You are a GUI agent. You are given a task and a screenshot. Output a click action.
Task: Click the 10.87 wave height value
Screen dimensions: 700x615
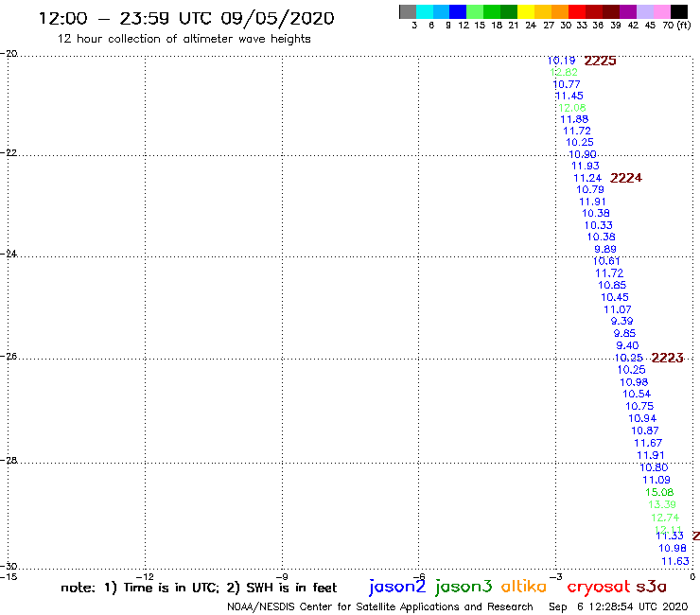pos(645,430)
